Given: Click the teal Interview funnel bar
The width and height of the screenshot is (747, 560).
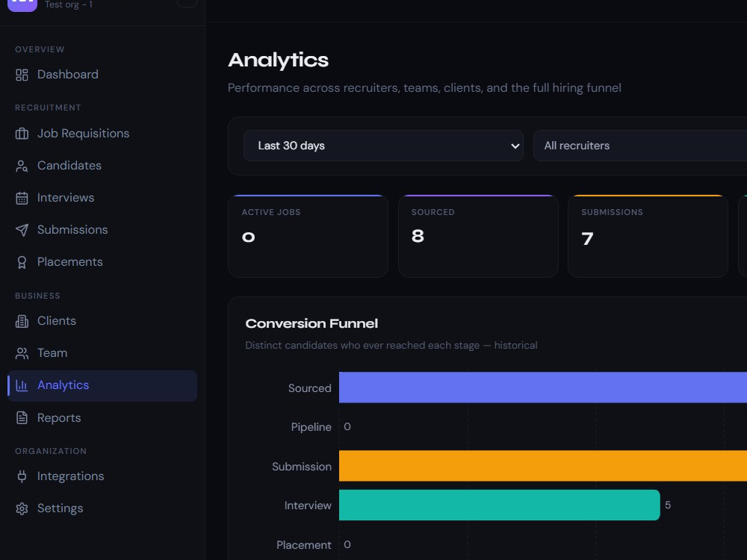Looking at the screenshot, I should coord(499,505).
